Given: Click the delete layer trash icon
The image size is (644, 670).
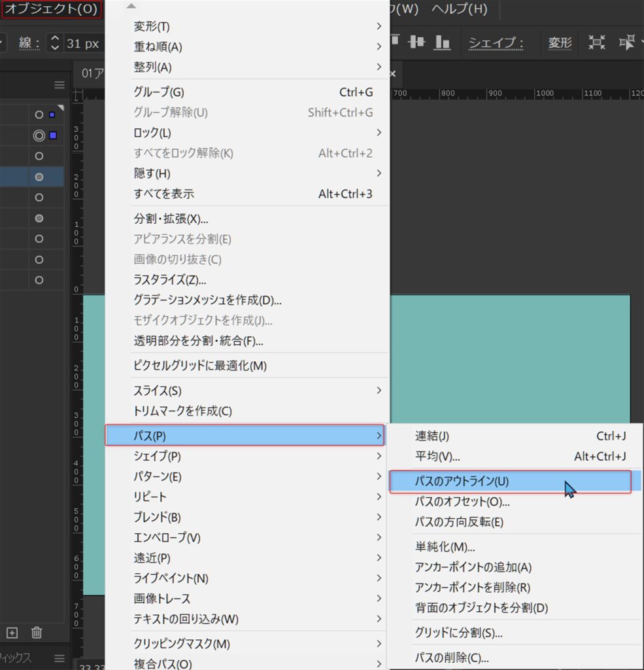Looking at the screenshot, I should point(37,632).
